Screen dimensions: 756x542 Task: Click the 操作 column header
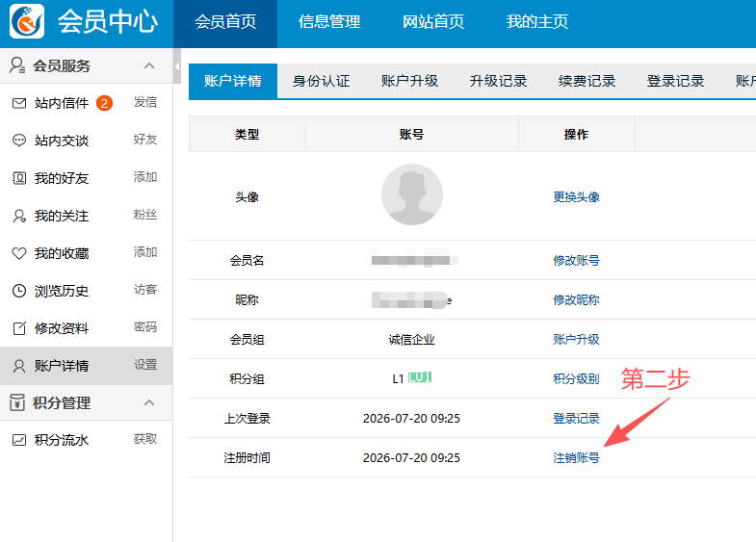(x=576, y=135)
